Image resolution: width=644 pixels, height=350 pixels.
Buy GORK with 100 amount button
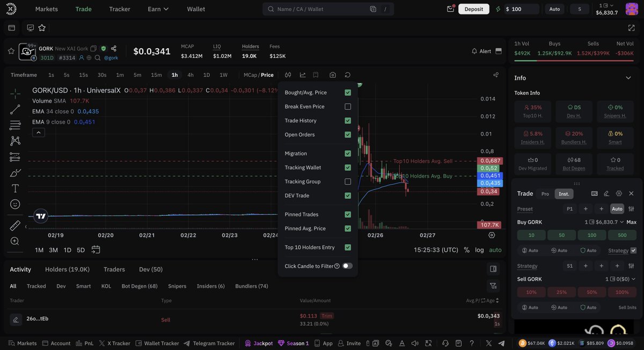point(592,235)
